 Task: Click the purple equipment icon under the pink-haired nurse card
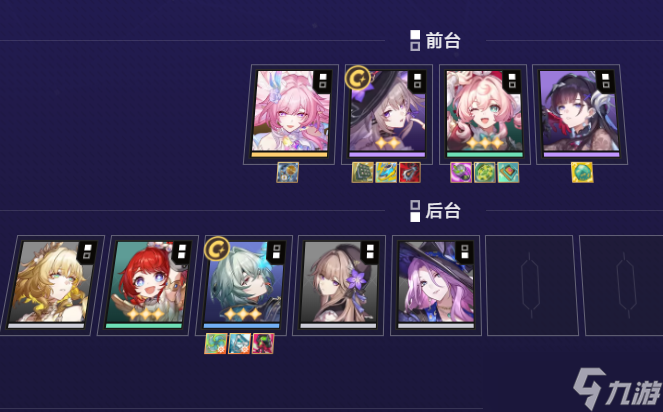point(461,173)
